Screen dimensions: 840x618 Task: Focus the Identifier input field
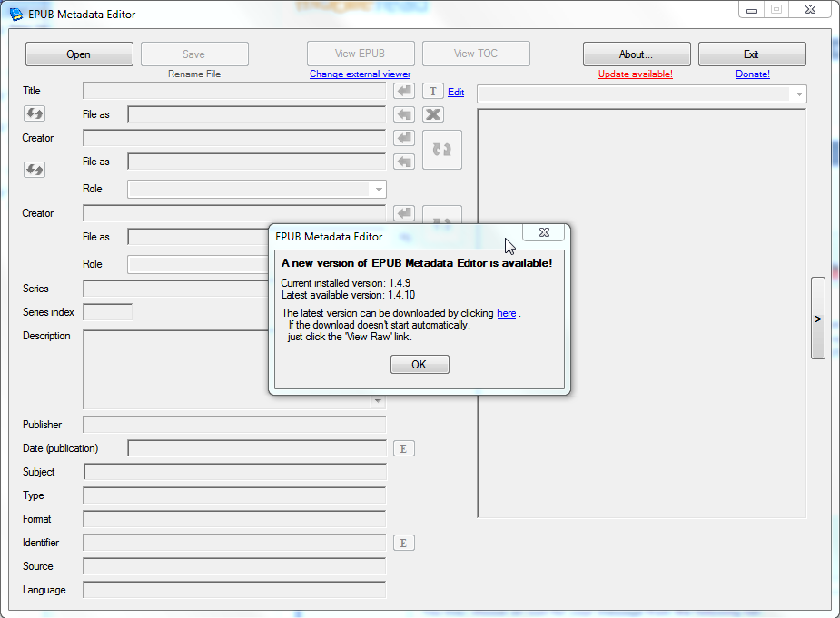[x=234, y=543]
